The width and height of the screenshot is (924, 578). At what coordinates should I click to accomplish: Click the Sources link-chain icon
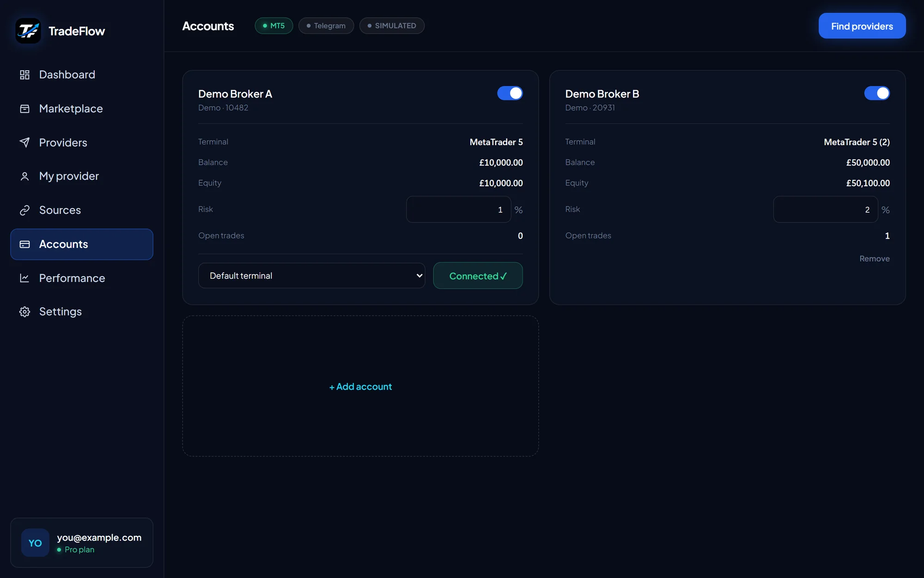click(x=24, y=210)
